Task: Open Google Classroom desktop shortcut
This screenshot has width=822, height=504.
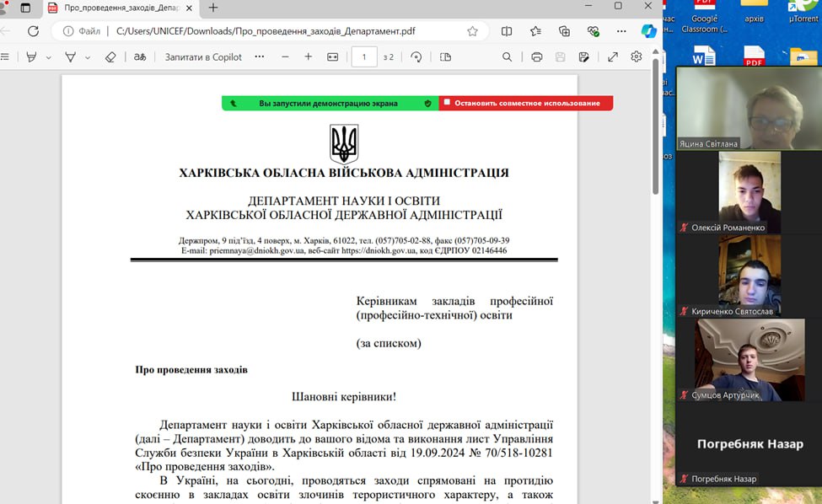Action: click(x=705, y=17)
